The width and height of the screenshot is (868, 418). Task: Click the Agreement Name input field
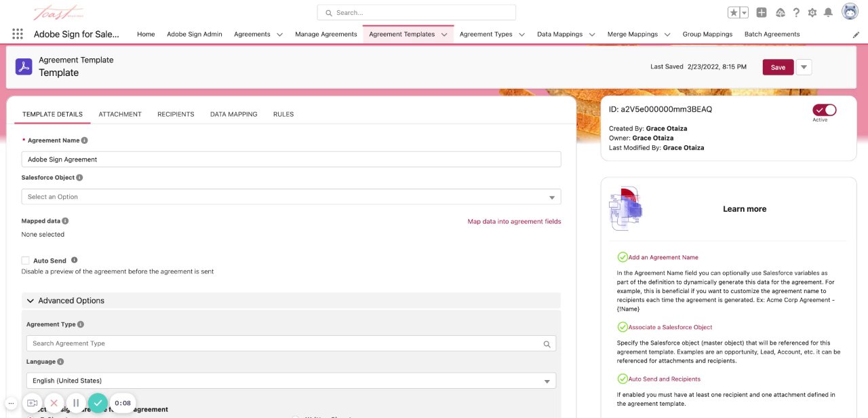pyautogui.click(x=291, y=159)
